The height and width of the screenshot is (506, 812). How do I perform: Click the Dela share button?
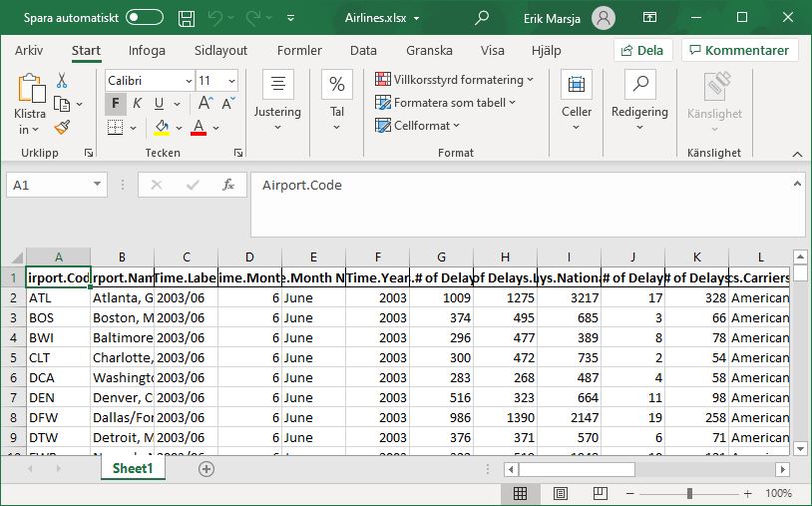pos(642,50)
